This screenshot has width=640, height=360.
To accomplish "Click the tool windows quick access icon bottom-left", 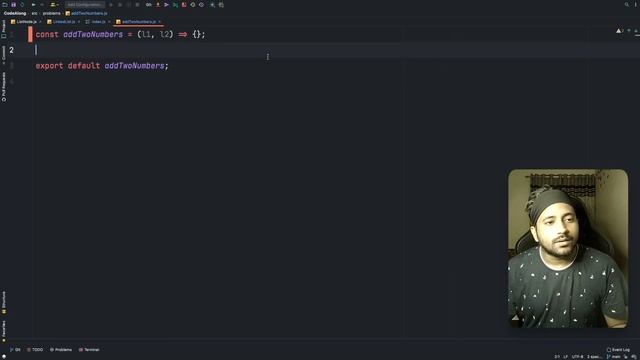I will click(3, 357).
